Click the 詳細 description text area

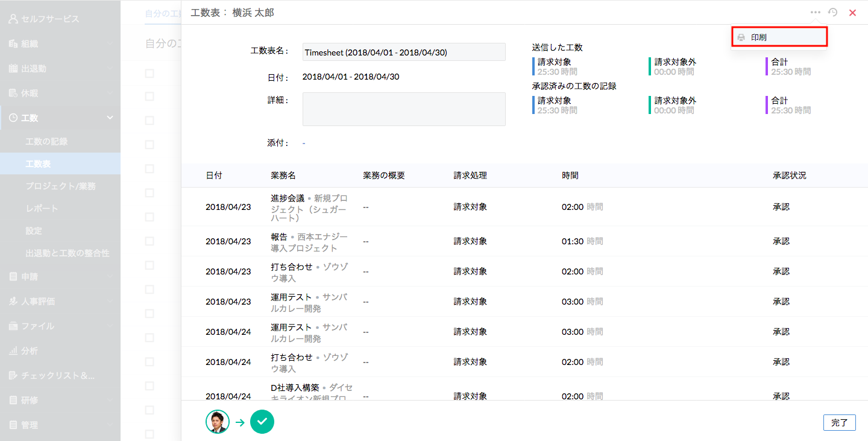click(404, 109)
